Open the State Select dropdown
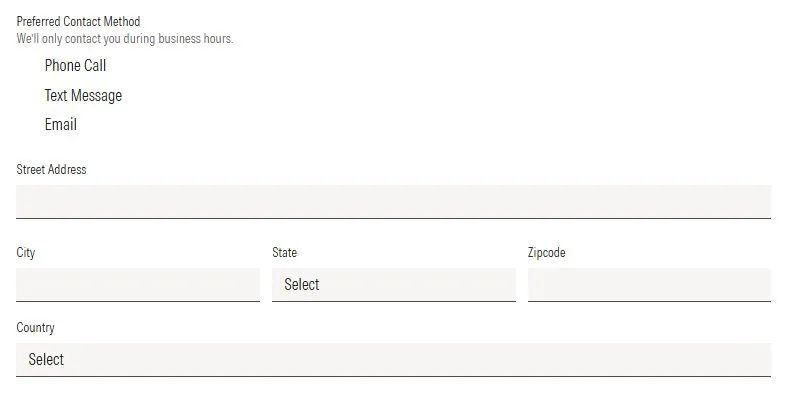The height and width of the screenshot is (393, 787). [x=394, y=285]
